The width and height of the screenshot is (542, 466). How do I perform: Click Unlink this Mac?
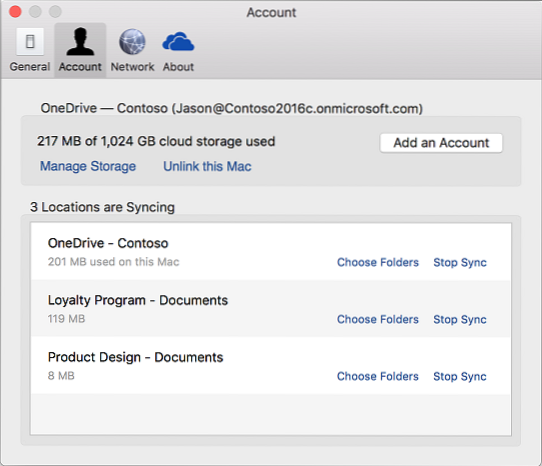(207, 166)
